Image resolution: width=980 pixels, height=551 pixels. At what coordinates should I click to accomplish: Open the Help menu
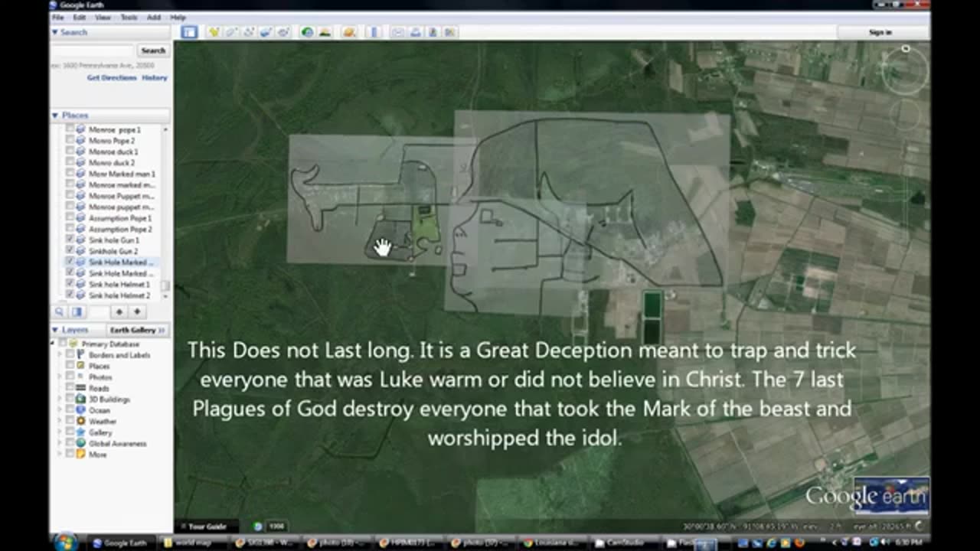click(178, 17)
